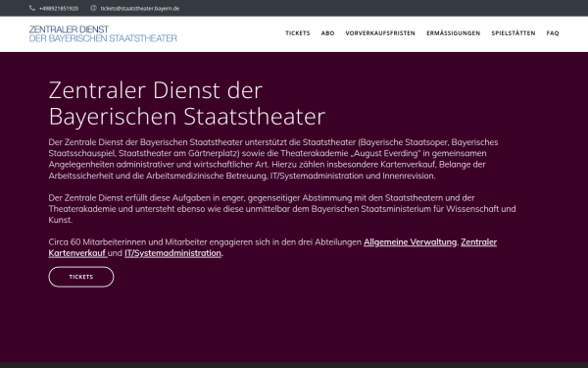Viewport: 588px width, 368px height.
Task: Click paragraph starting 'Der Zentrale Dienst erfüllt'
Action: pos(282,209)
